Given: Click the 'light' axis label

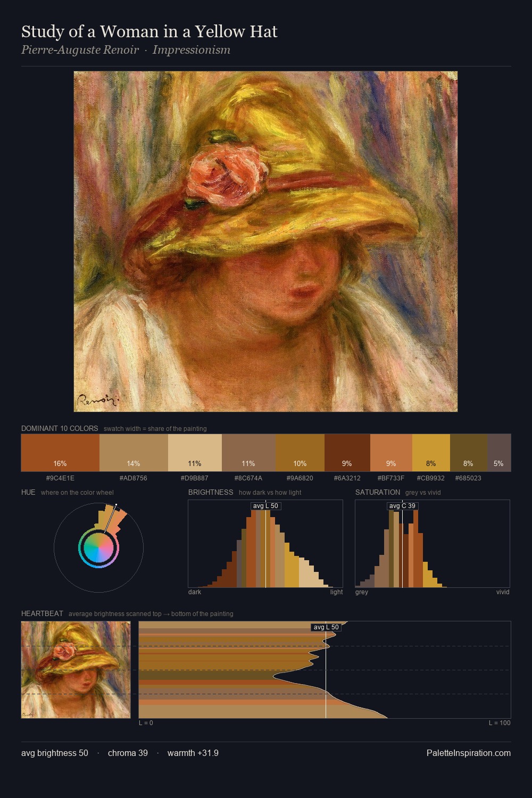Looking at the screenshot, I should coord(336,592).
